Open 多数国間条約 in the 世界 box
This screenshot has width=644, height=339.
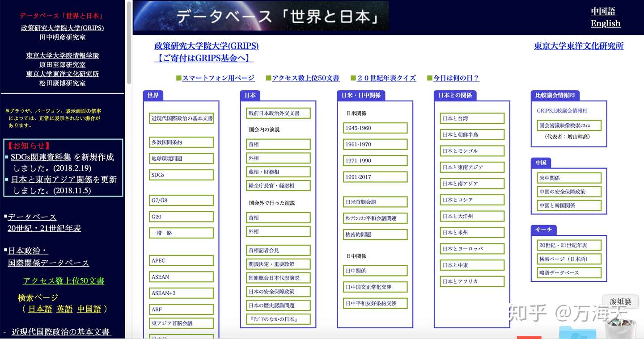click(181, 142)
